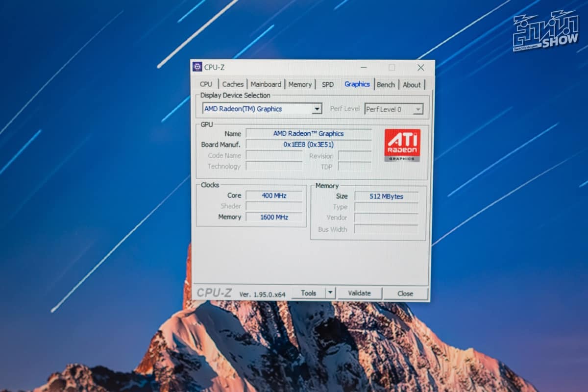Expand the Tools dropdown arrow
The height and width of the screenshot is (392, 588).
pos(330,293)
